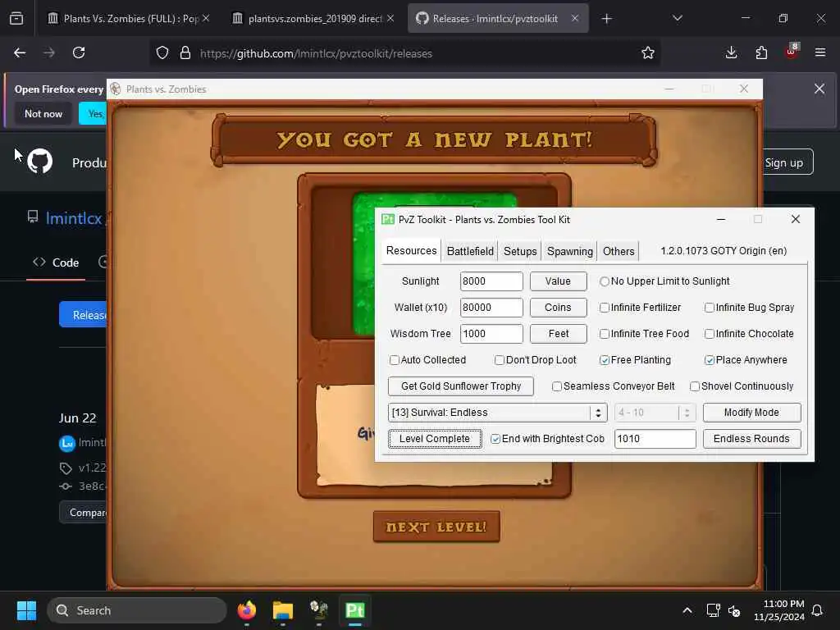The image size is (840, 630).
Task: Open the Survival: Endless mode dropdown
Action: pyautogui.click(x=498, y=413)
